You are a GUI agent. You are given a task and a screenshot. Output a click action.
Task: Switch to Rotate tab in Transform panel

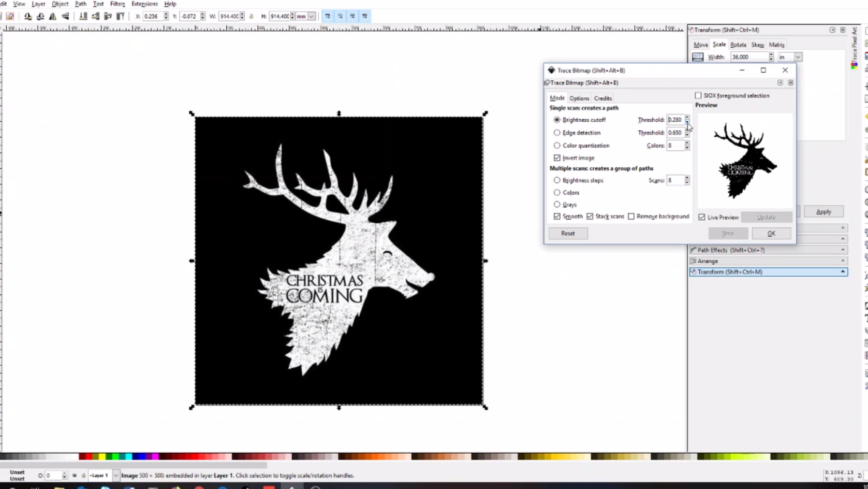[x=738, y=45]
